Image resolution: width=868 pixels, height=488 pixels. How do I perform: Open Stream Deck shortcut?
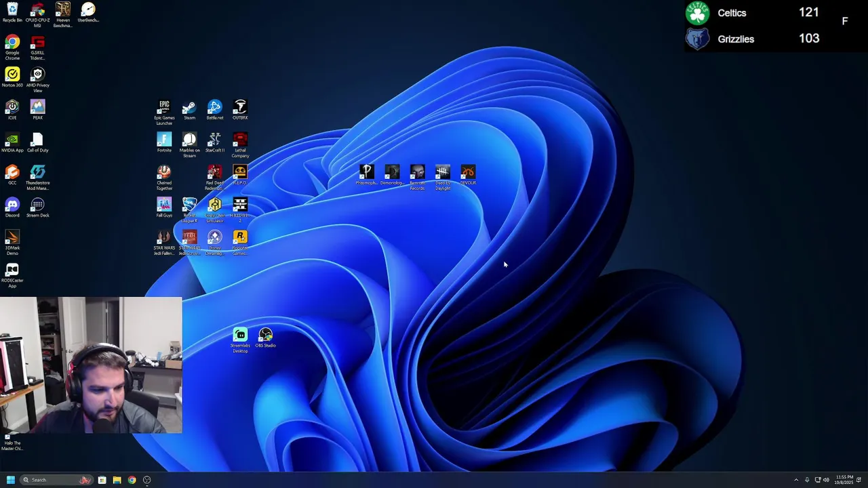[37, 207]
